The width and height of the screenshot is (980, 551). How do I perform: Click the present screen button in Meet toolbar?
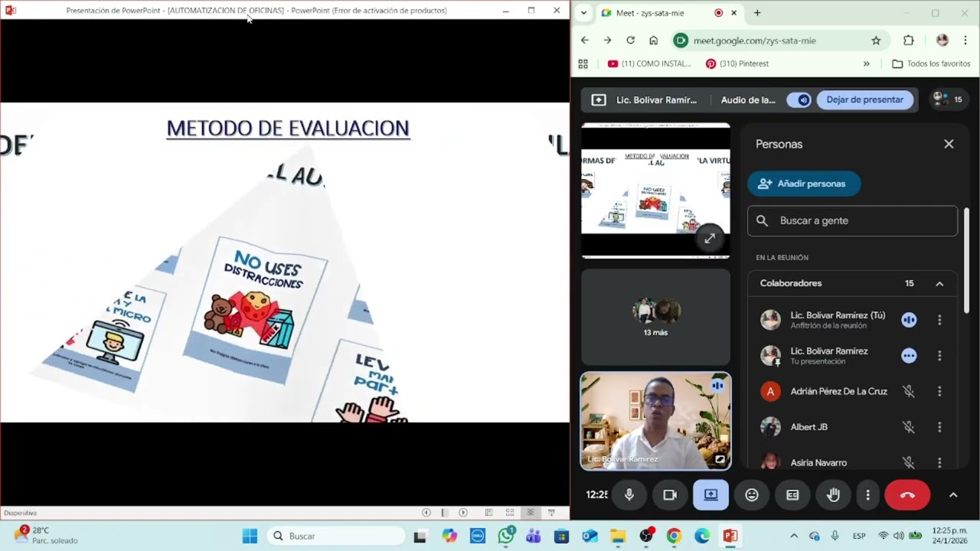(710, 495)
